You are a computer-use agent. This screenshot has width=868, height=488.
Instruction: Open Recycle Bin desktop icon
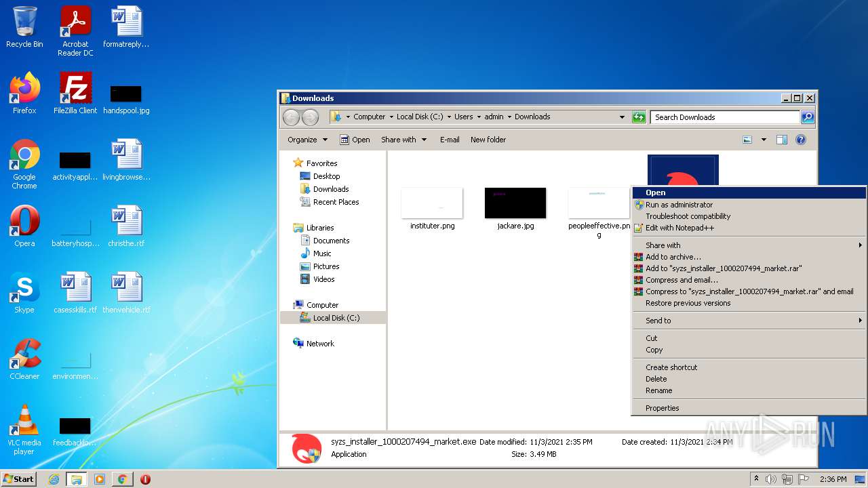24,27
